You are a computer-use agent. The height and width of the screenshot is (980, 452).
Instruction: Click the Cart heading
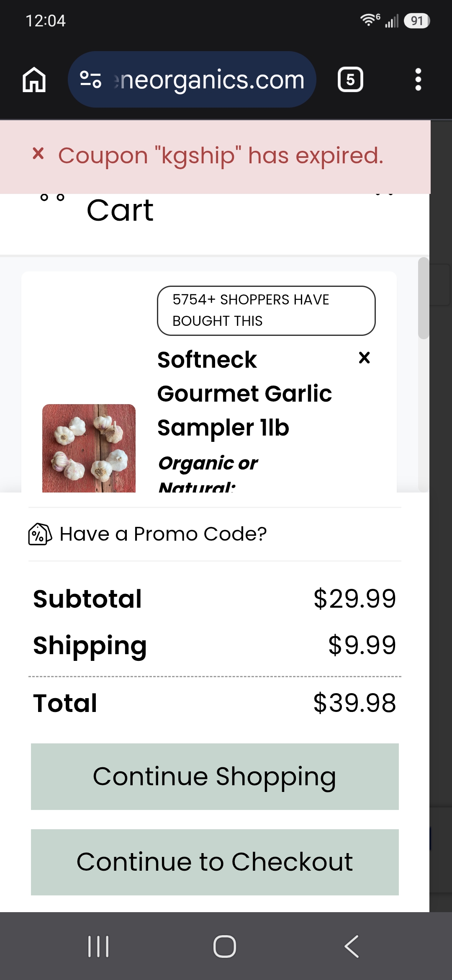pyautogui.click(x=120, y=210)
